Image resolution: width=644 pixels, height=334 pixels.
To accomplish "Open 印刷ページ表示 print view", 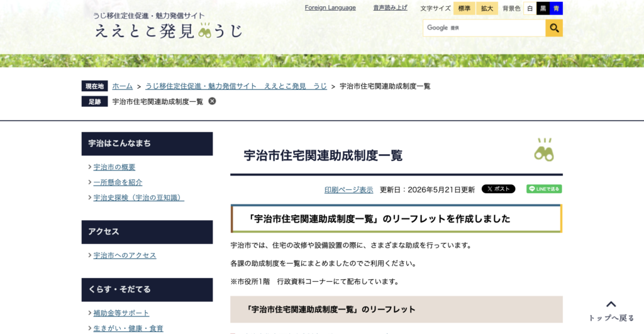I will click(348, 190).
